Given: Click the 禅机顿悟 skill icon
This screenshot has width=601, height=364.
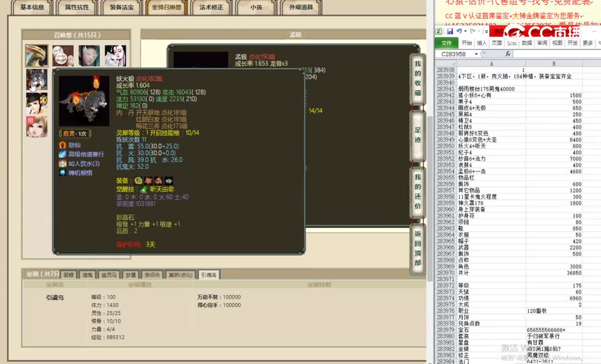Looking at the screenshot, I should [62, 173].
